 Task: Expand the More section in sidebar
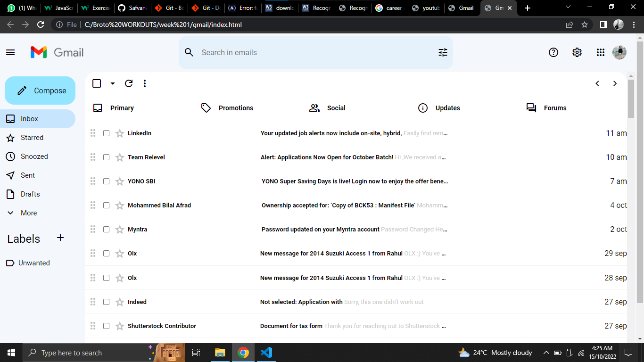tap(28, 213)
